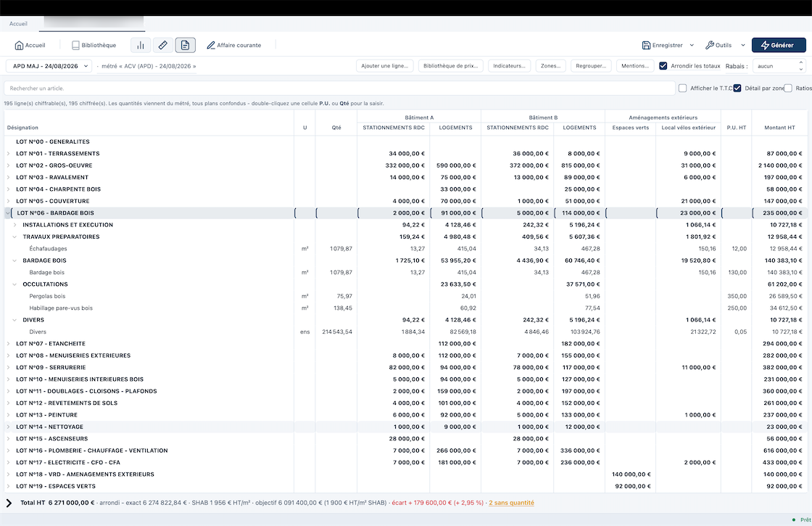Toggle Arrondir les totaux checkbox
The width and height of the screenshot is (812, 526).
coord(663,66)
